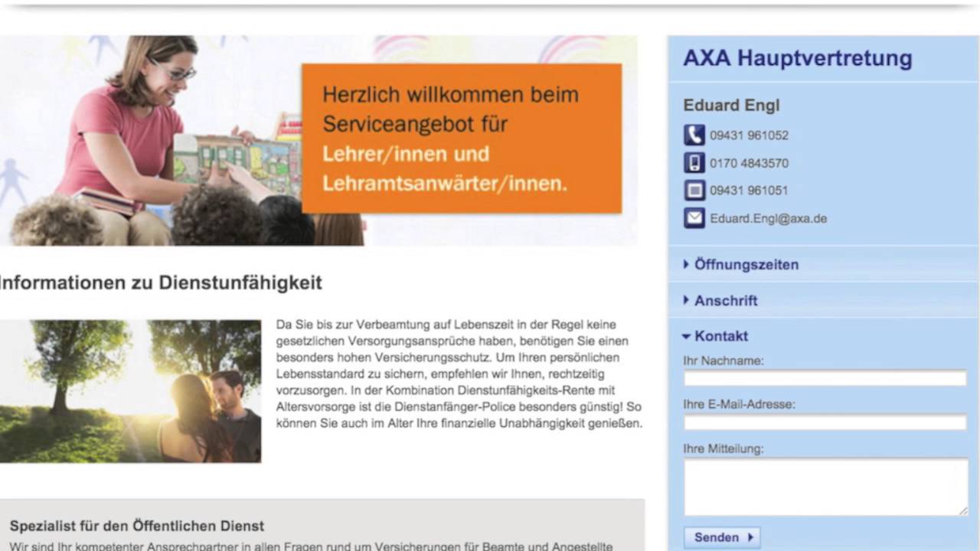This screenshot has width=980, height=551.
Task: Click the AXA Hauptvertretung title
Action: (798, 58)
